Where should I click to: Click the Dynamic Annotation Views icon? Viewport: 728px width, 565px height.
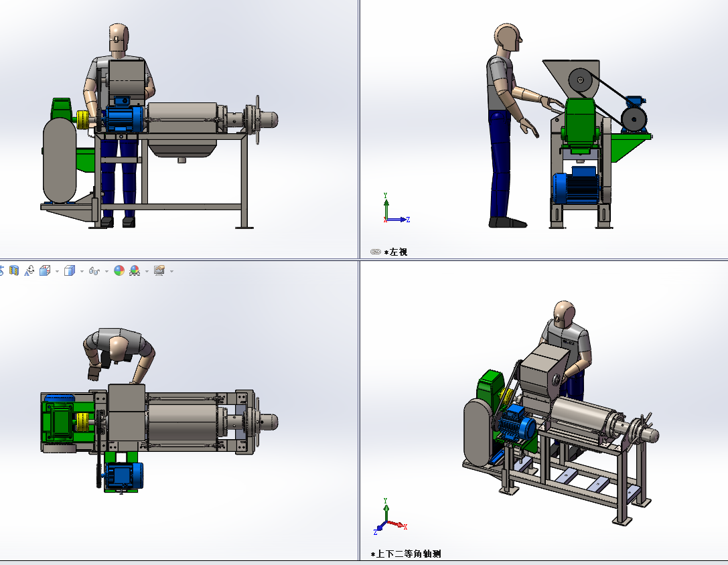29,270
